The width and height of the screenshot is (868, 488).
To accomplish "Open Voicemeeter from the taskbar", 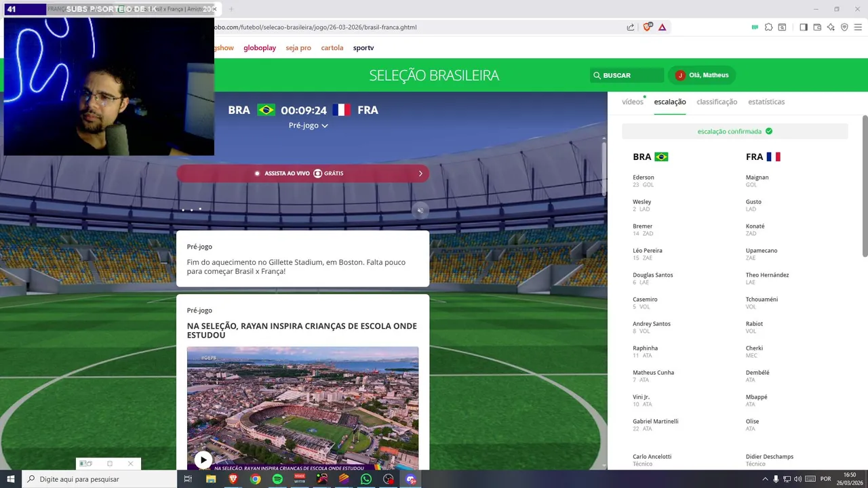I will 300,479.
